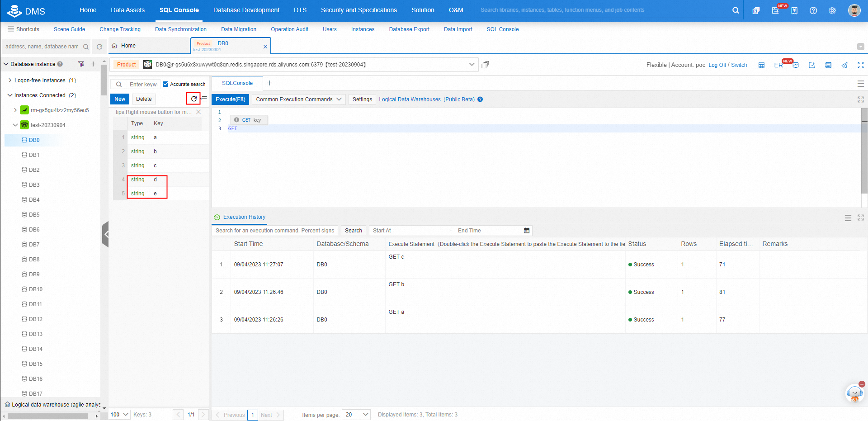Screen dimensions: 868x421
Task: Click Search in Execution History
Action: (x=354, y=231)
